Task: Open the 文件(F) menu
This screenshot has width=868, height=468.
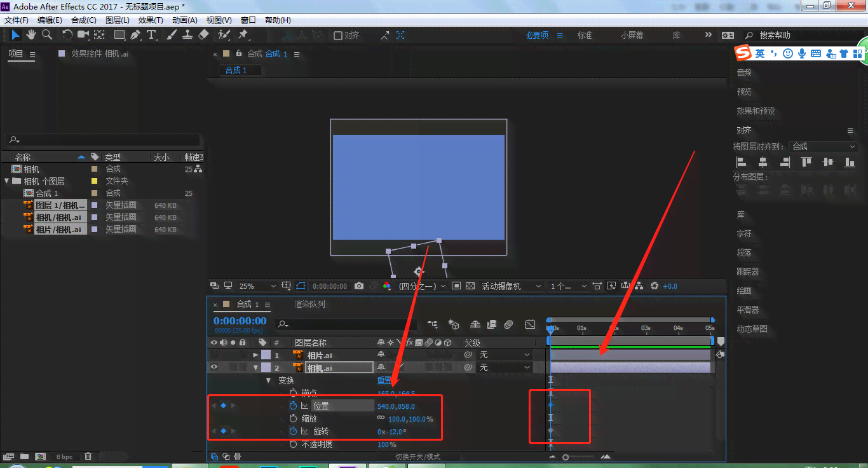Action: [17, 20]
